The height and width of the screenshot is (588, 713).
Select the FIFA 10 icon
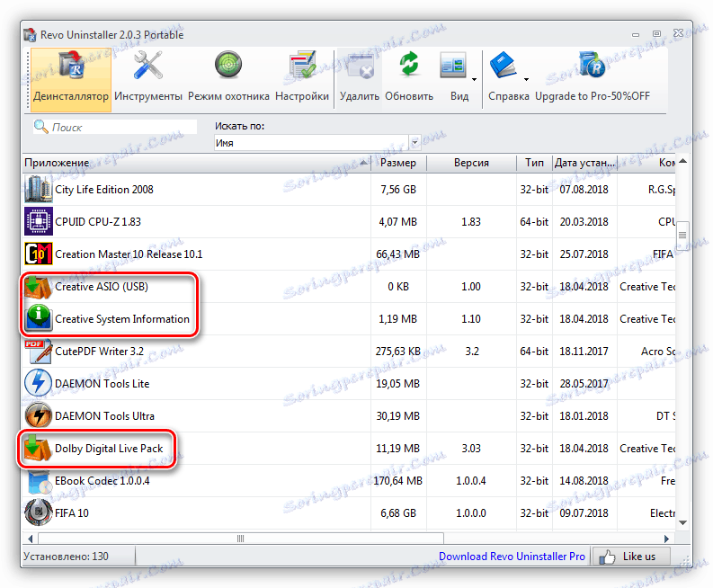tap(38, 513)
